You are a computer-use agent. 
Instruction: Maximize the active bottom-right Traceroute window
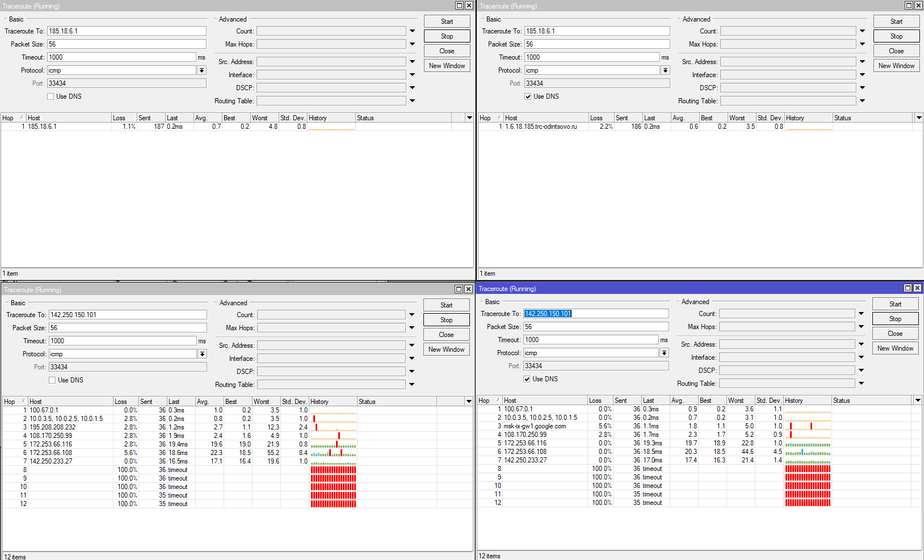click(908, 288)
